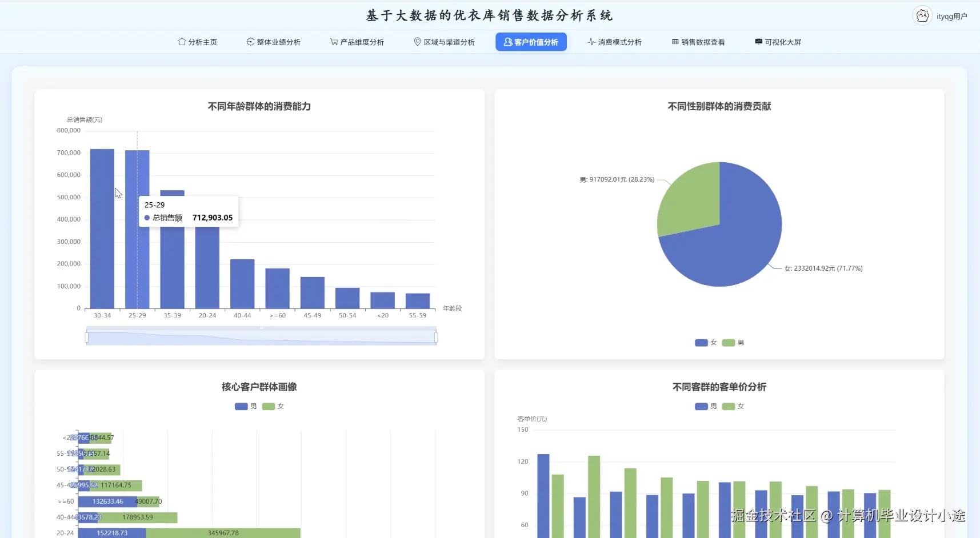The width and height of the screenshot is (980, 538).
Task: Click the blue bar labeled 152218.73
Action: pyautogui.click(x=112, y=533)
